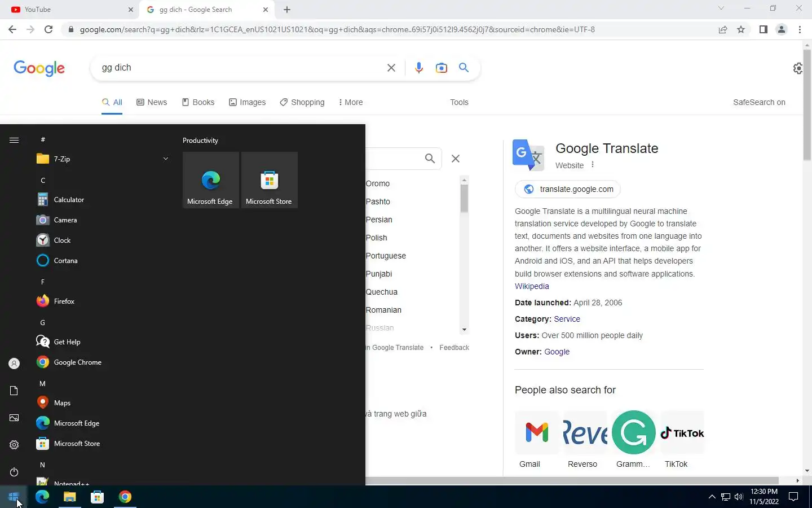Open user account icon in Start sidebar
Image resolution: width=812 pixels, height=508 pixels.
tap(14, 364)
